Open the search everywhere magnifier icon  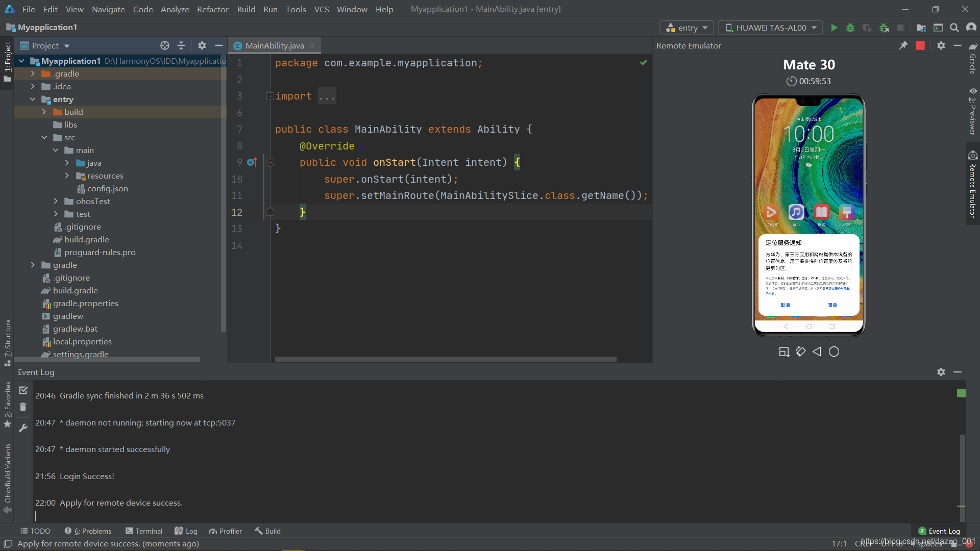(954, 28)
